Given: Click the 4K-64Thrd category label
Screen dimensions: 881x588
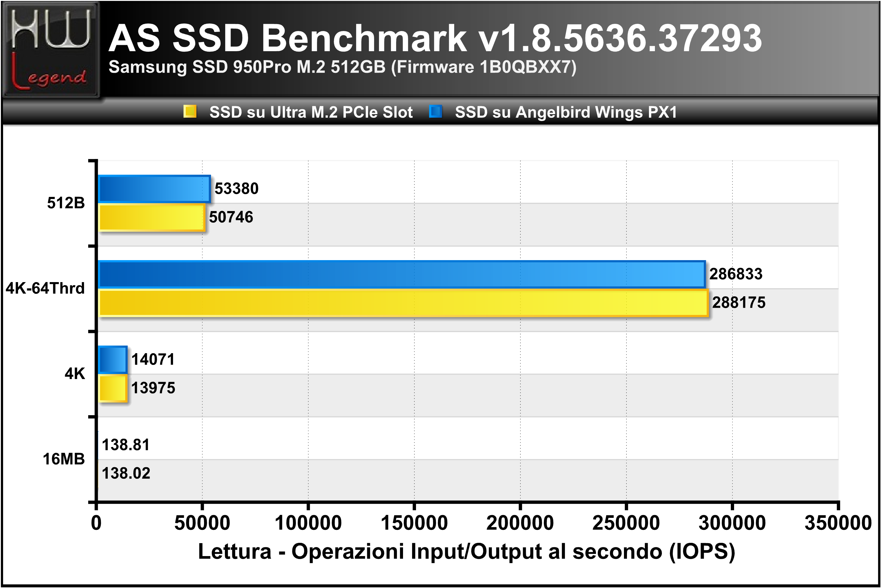Looking at the screenshot, I should [x=45, y=288].
